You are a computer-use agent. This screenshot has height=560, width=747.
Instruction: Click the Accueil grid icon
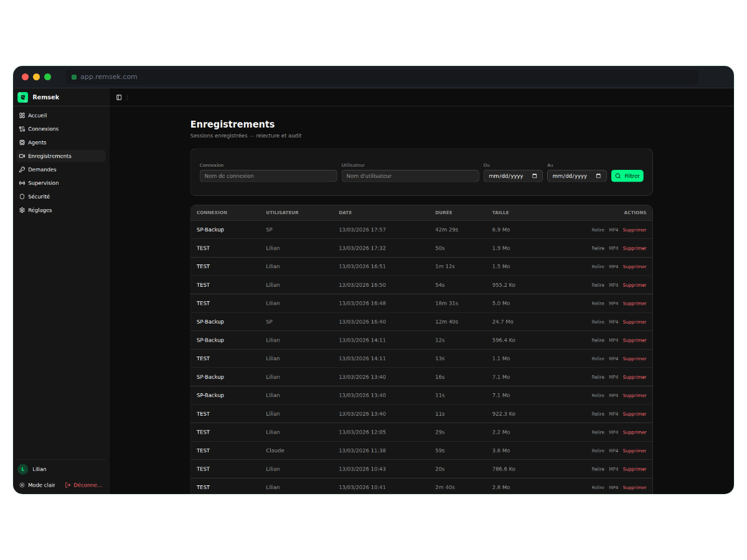pos(22,116)
